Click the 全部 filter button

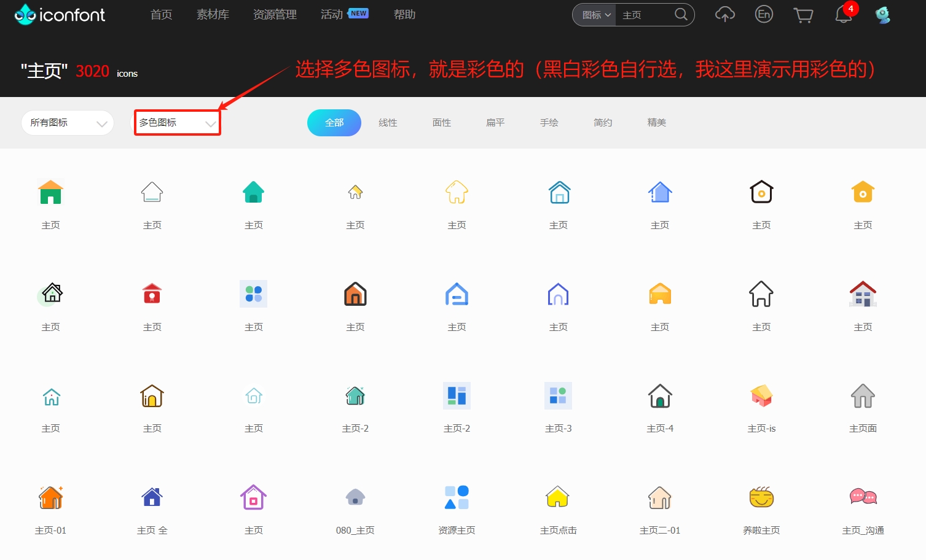[334, 122]
